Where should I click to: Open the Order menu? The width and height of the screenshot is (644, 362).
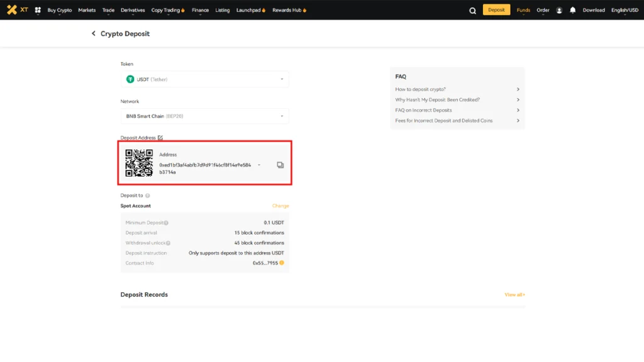click(x=543, y=10)
